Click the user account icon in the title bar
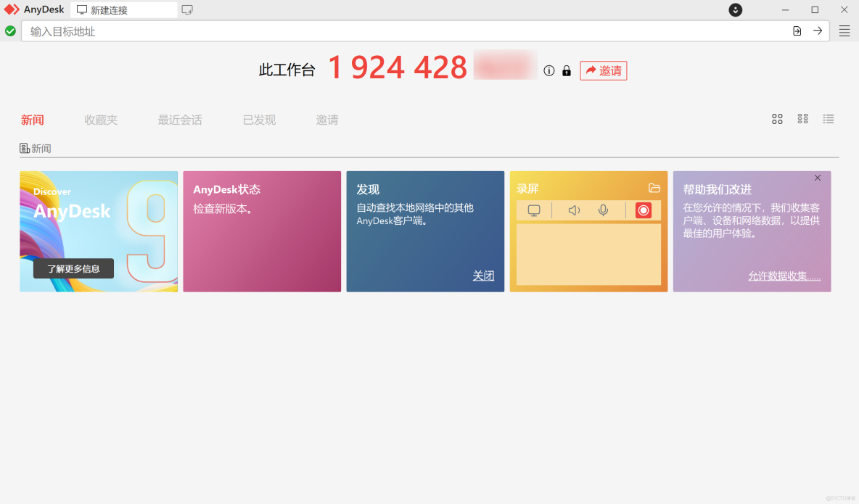This screenshot has width=859, height=504. point(735,10)
